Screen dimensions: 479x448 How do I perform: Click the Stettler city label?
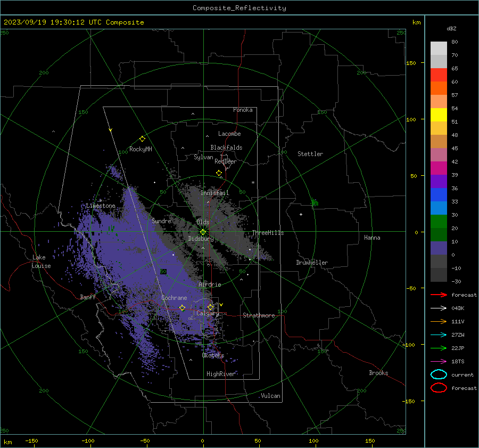[x=310, y=154]
